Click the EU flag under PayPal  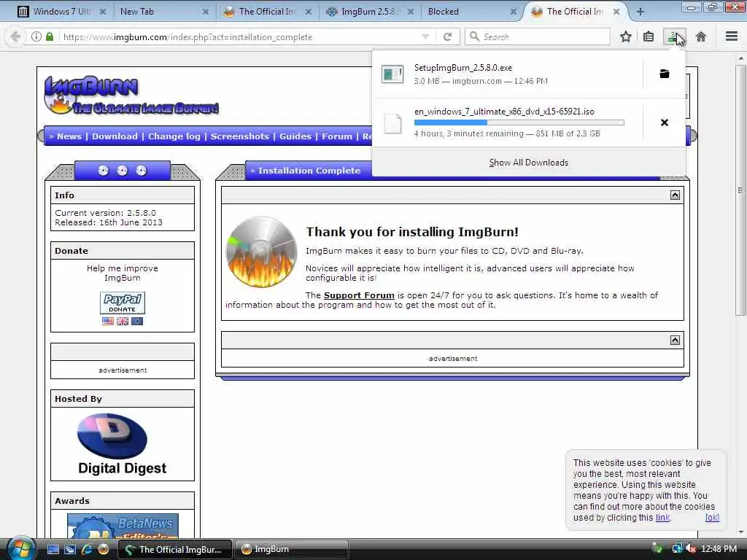click(137, 321)
